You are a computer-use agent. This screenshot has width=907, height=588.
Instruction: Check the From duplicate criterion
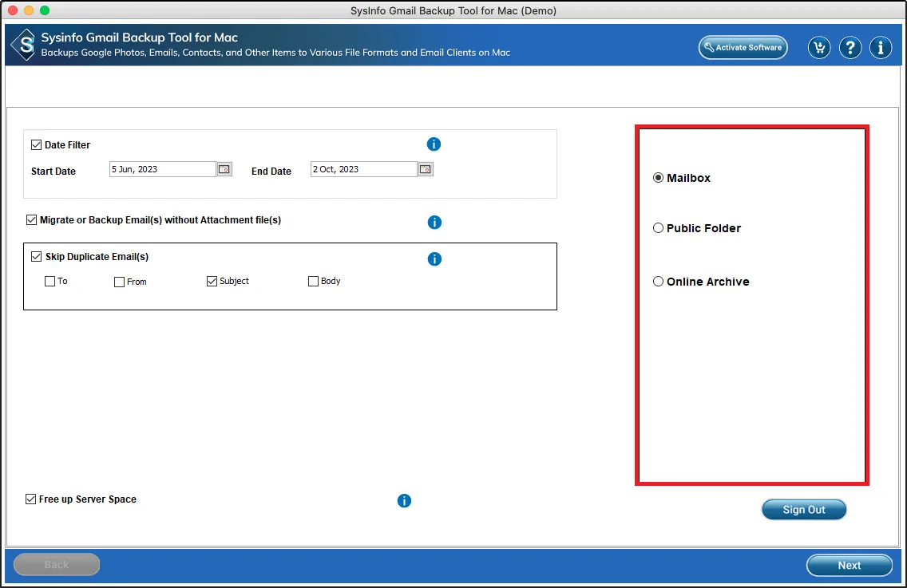tap(119, 282)
